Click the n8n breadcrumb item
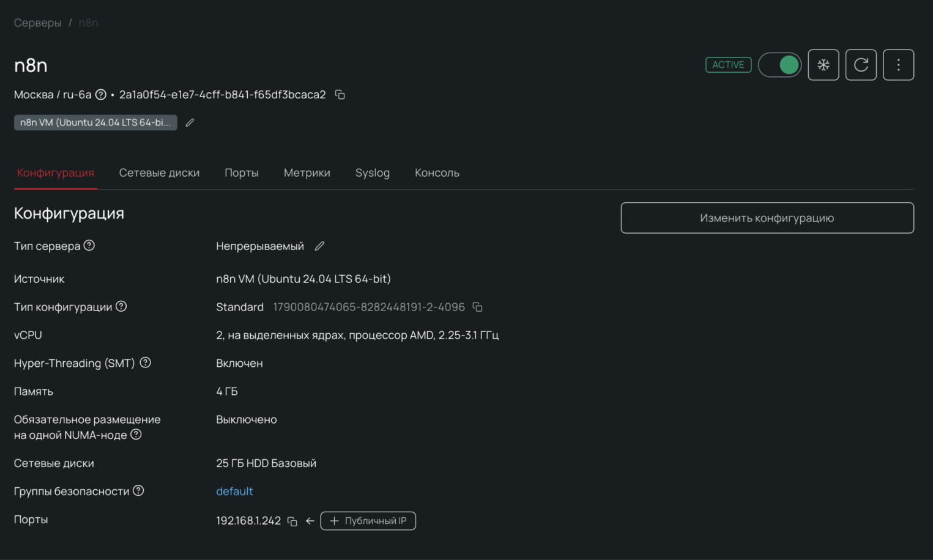Screen dimensions: 933x560 (88, 23)
